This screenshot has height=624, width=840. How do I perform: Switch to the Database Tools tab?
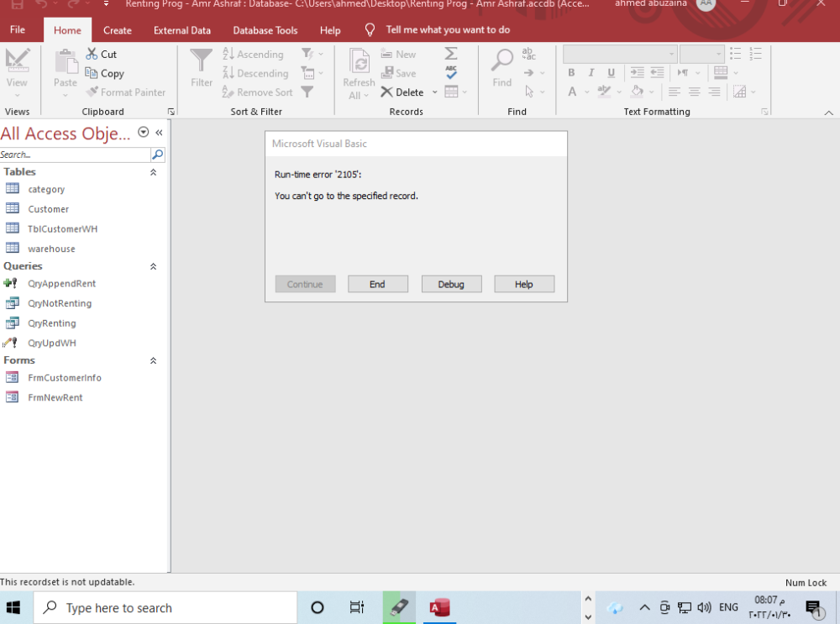coord(265,30)
